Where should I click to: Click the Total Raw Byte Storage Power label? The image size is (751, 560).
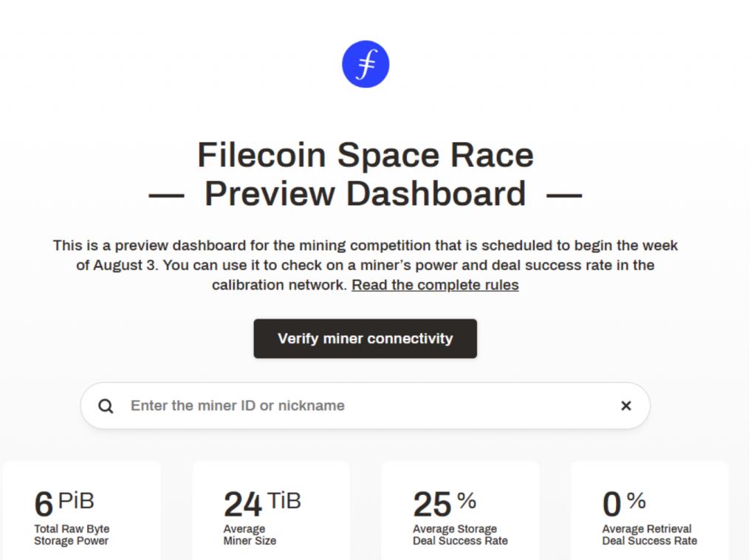click(72, 534)
